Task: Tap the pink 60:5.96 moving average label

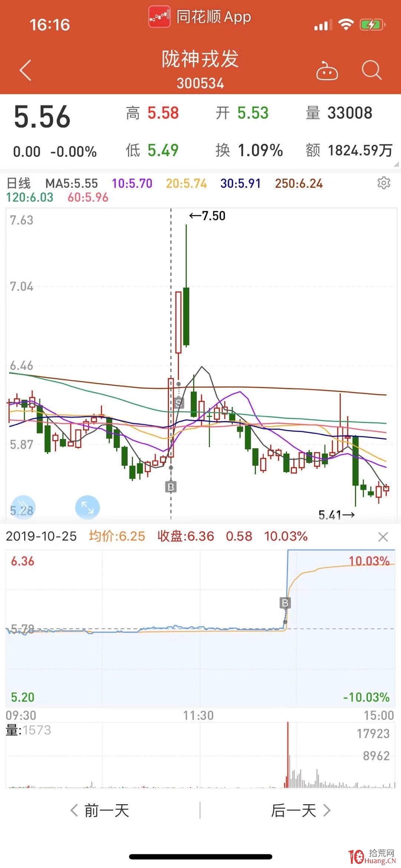Action: click(88, 197)
